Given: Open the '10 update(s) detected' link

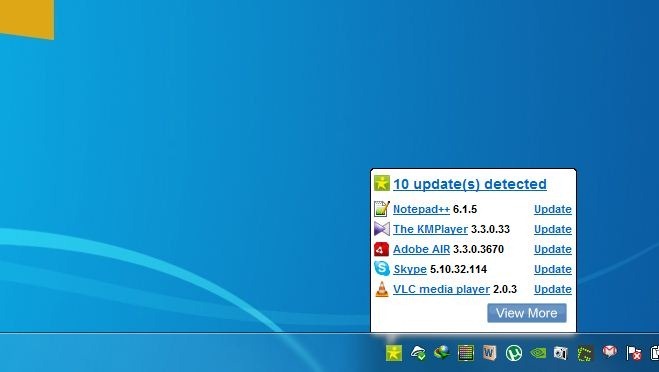Looking at the screenshot, I should coord(470,184).
